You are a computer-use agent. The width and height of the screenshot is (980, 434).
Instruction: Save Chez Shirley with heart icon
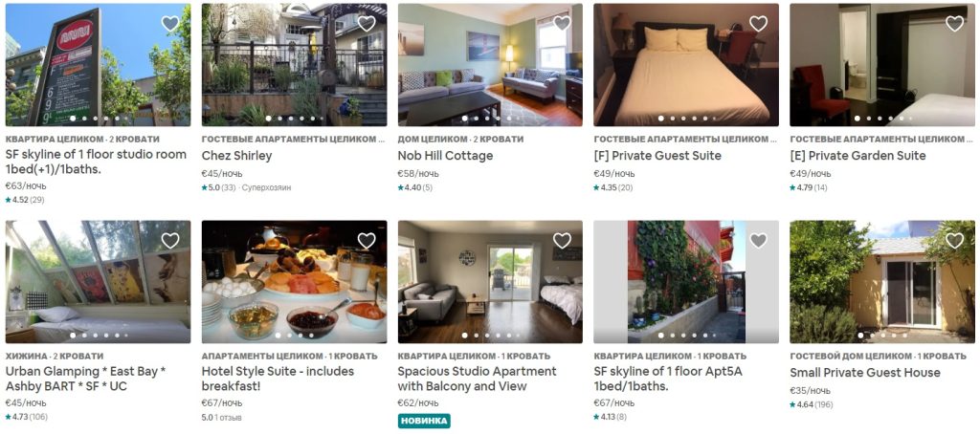[x=367, y=24]
